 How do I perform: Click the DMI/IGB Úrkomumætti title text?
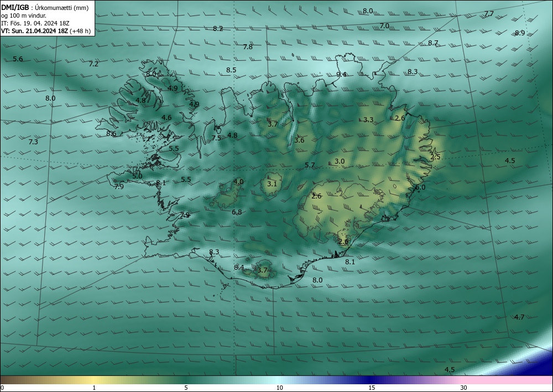[45, 8]
